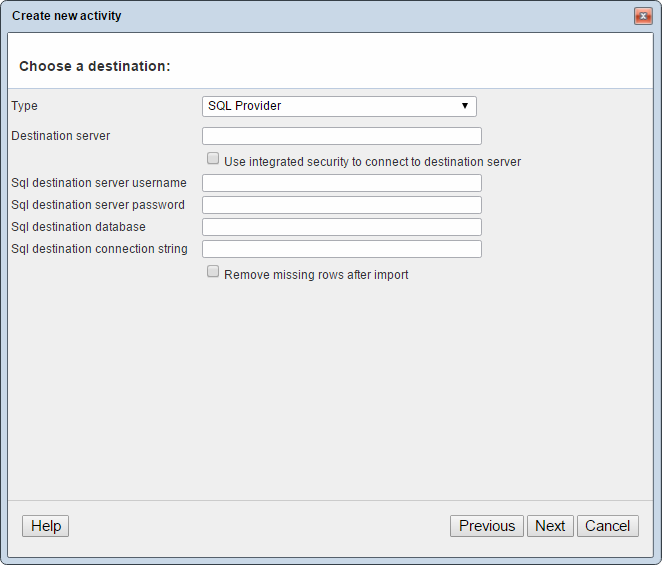This screenshot has width=662, height=565.
Task: Click the Sql destination database label
Action: 78,227
